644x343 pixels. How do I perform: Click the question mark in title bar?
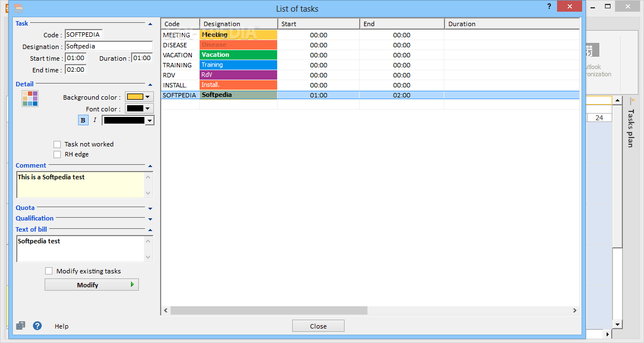click(549, 6)
